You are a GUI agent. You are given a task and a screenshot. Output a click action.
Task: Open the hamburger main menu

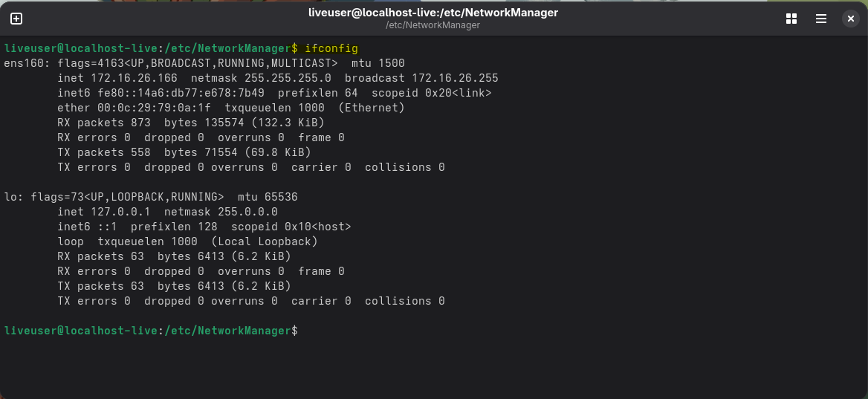821,19
